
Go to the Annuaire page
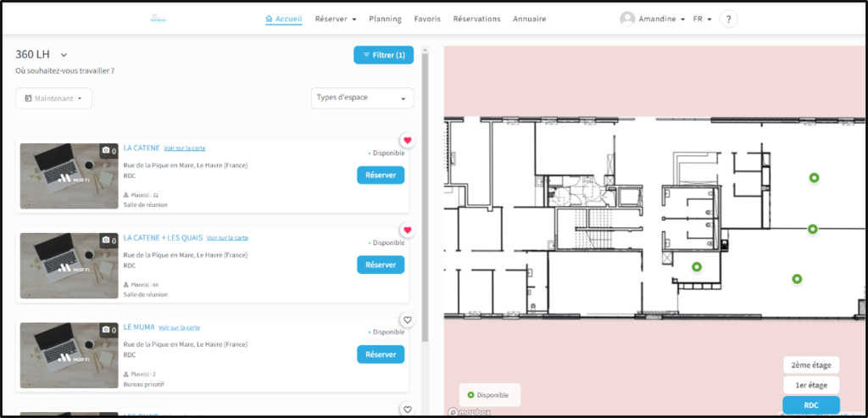tap(529, 19)
